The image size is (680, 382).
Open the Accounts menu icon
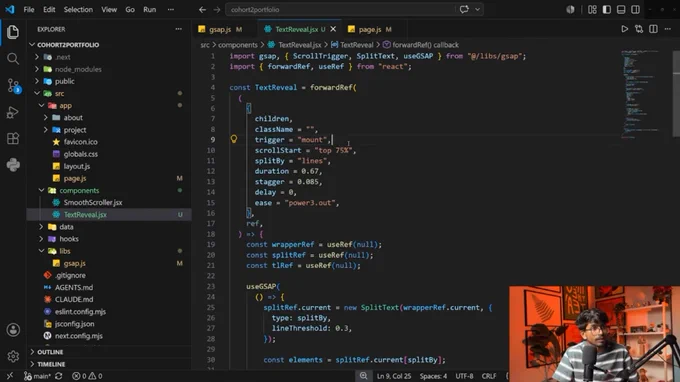pos(13,330)
